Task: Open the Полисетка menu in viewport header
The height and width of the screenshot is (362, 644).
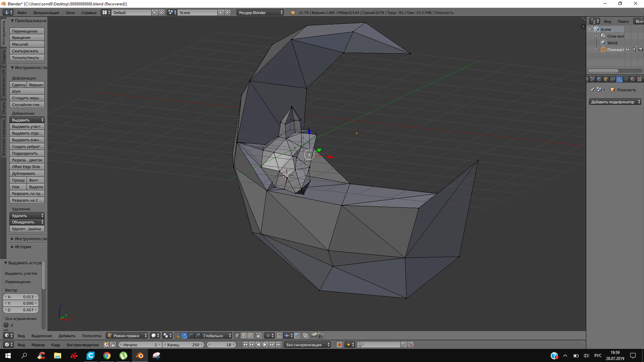Action: [92, 335]
